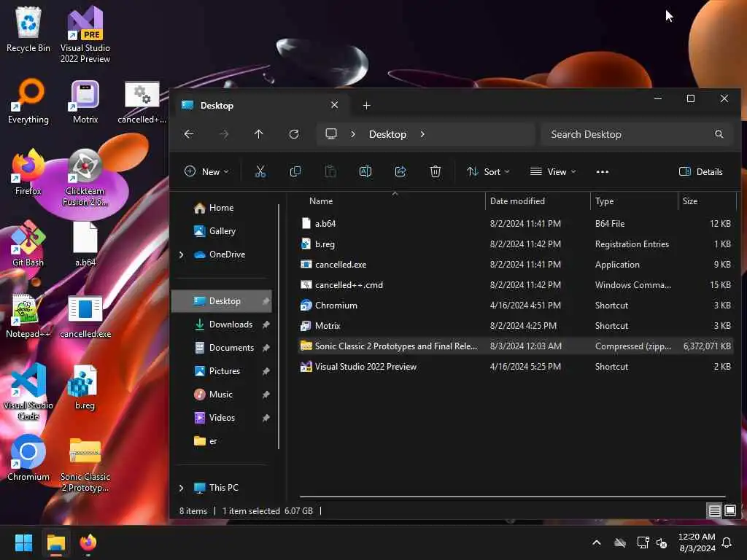Go back with the left arrow
The width and height of the screenshot is (747, 560).
[189, 134]
